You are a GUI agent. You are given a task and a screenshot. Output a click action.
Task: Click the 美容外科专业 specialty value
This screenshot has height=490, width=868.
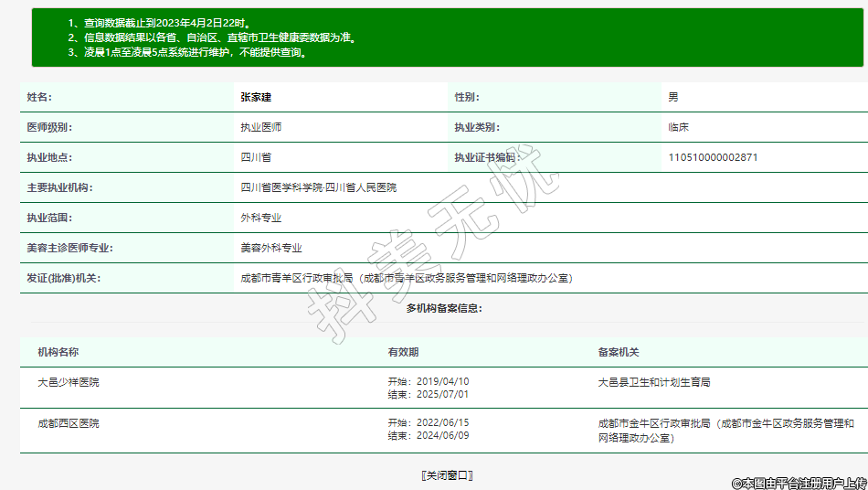(x=270, y=248)
